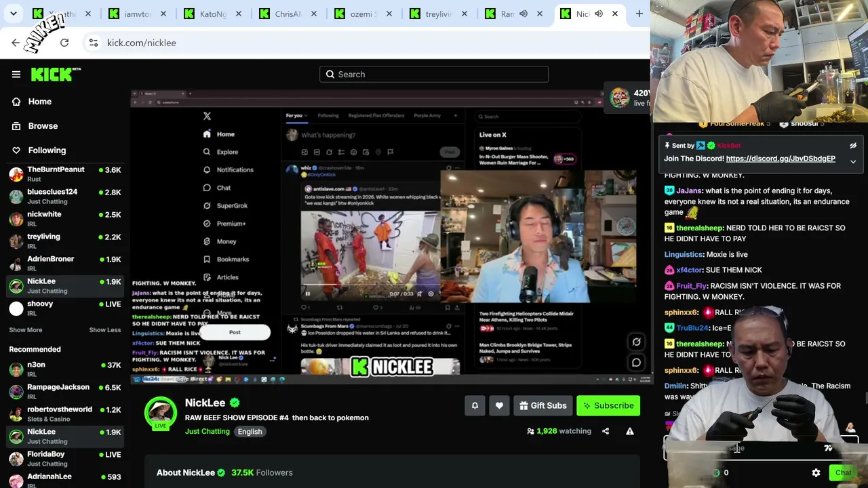
Task: Subscribe to NickLee with the green button
Action: coord(608,406)
